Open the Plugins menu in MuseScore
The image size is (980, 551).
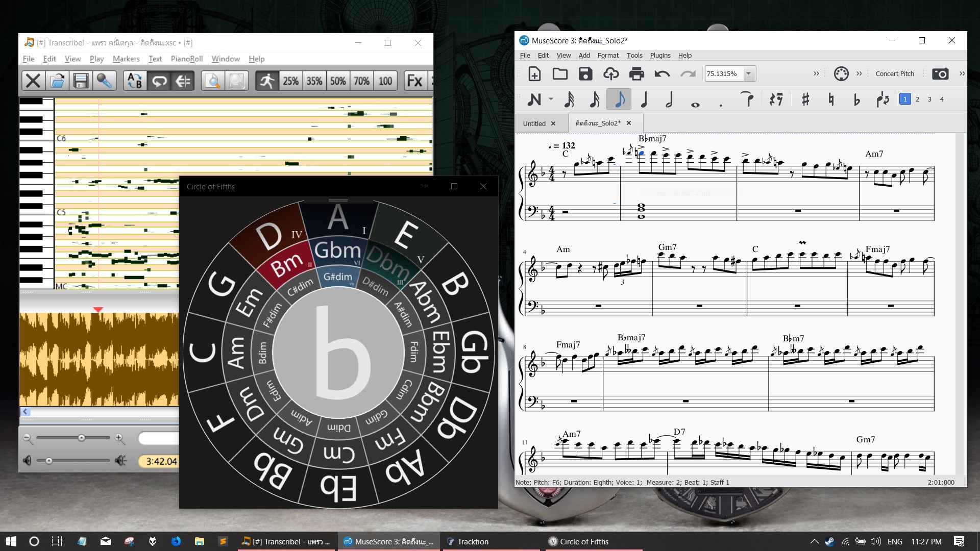[x=659, y=55]
